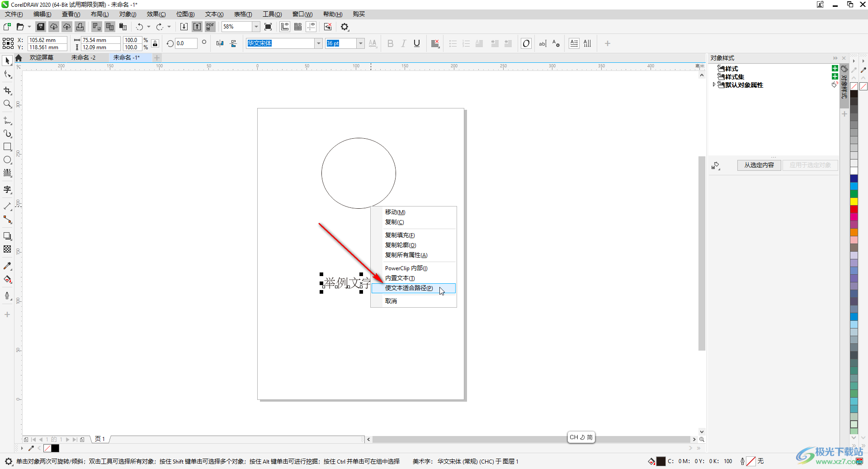Create a new document from the toolbar
The width and height of the screenshot is (868, 469).
[7, 27]
